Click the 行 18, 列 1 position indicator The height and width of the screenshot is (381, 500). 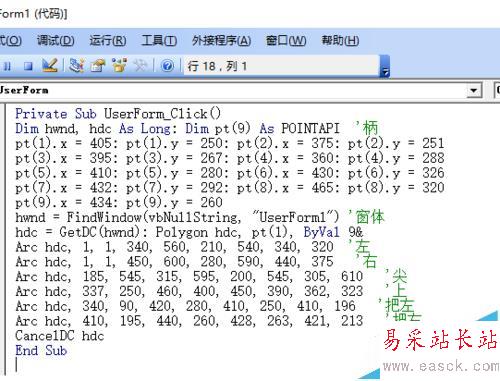(217, 66)
